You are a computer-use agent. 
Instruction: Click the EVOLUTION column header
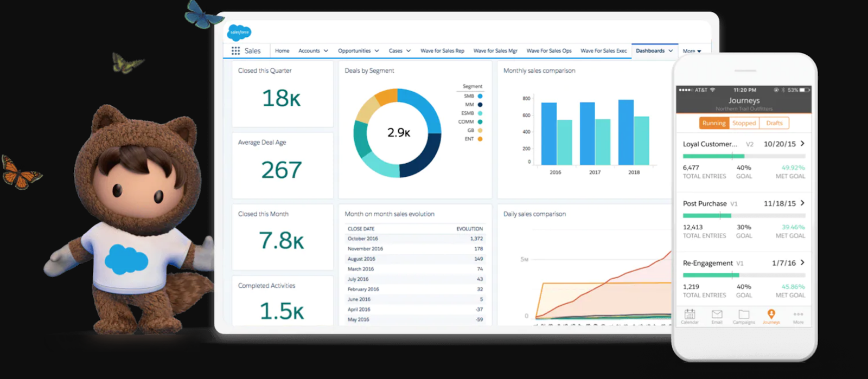click(470, 229)
